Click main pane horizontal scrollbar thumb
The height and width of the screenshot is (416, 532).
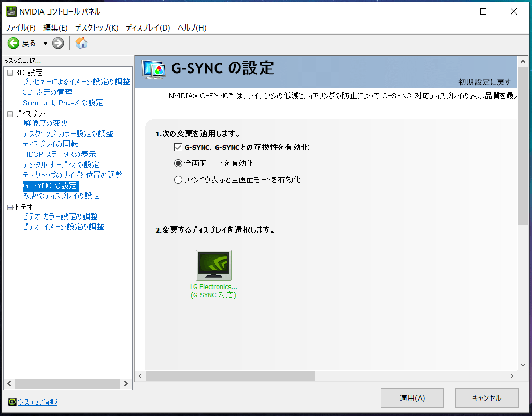(x=231, y=376)
